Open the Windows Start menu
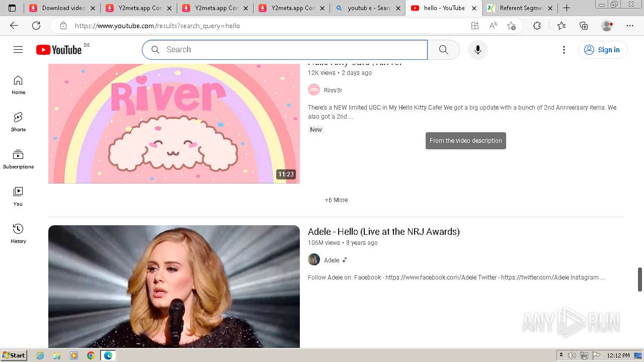 click(x=14, y=355)
